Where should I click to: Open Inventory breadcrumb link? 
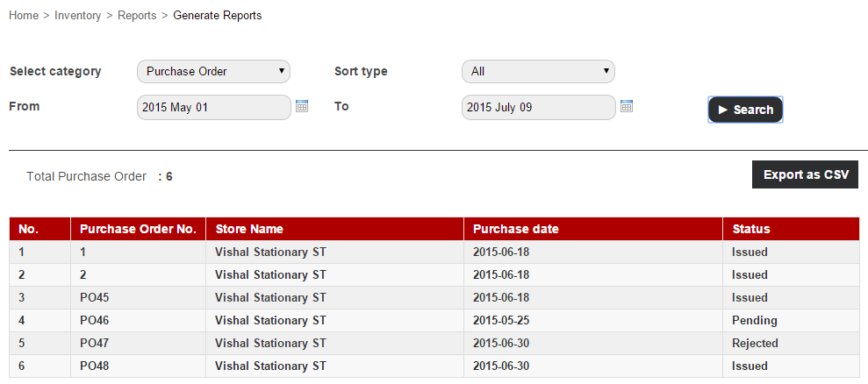tap(77, 16)
